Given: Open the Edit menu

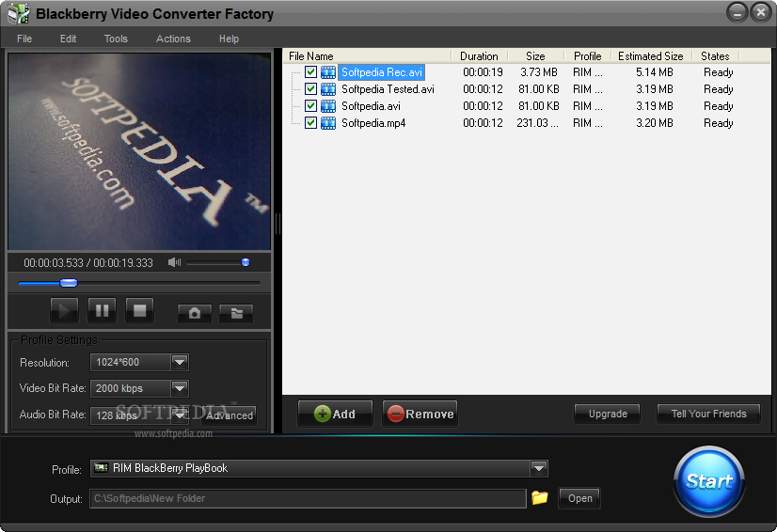Looking at the screenshot, I should [68, 39].
